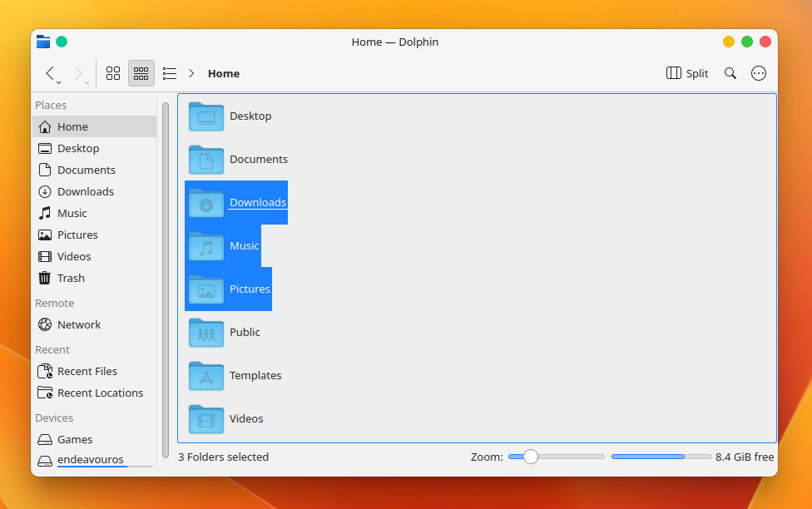Screen dimensions: 812x509
Task: Open Music in Places sidebar
Action: tap(94, 214)
